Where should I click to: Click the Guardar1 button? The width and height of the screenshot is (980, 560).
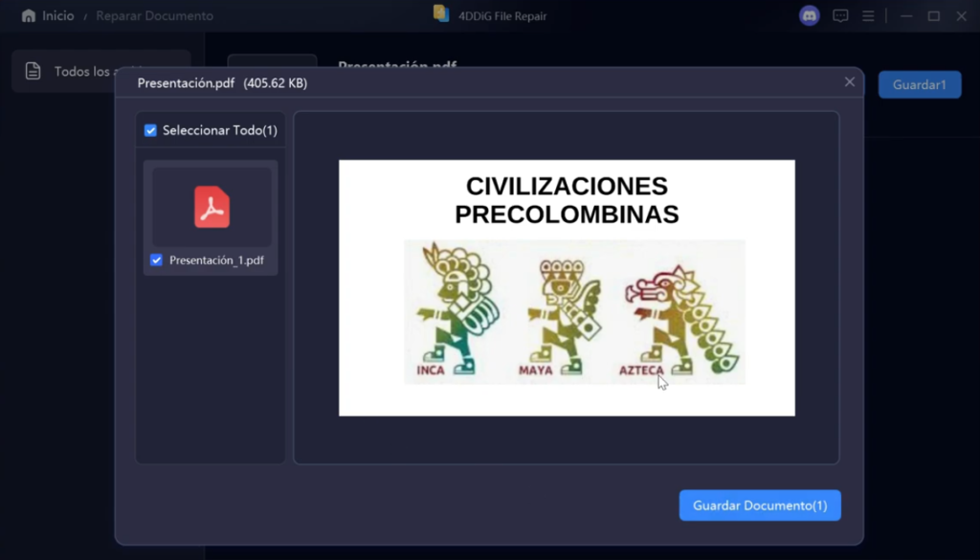[919, 84]
